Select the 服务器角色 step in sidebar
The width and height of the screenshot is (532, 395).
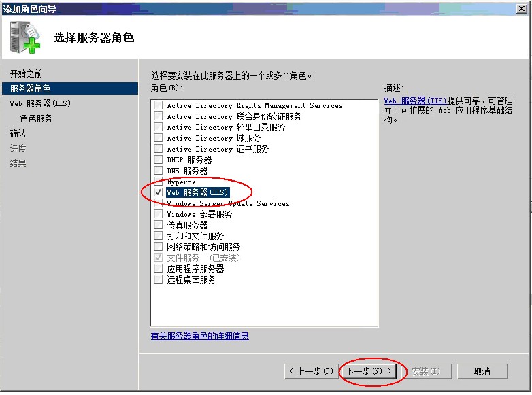coord(70,88)
